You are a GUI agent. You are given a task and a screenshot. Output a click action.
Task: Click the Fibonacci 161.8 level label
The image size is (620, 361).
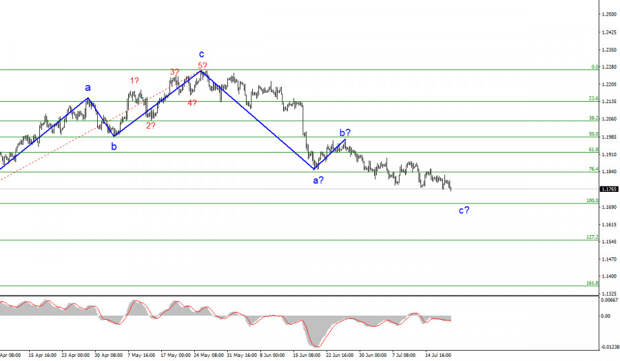coord(592,283)
